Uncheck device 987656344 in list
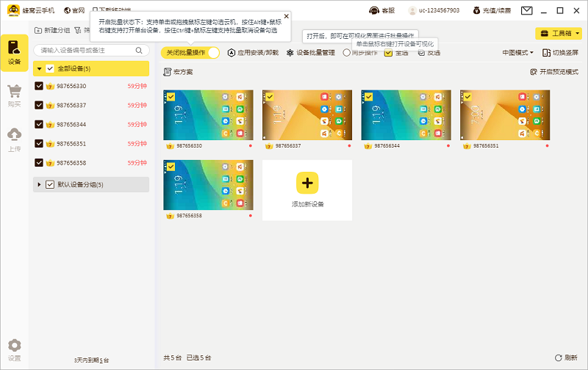The width and height of the screenshot is (588, 370). (39, 124)
